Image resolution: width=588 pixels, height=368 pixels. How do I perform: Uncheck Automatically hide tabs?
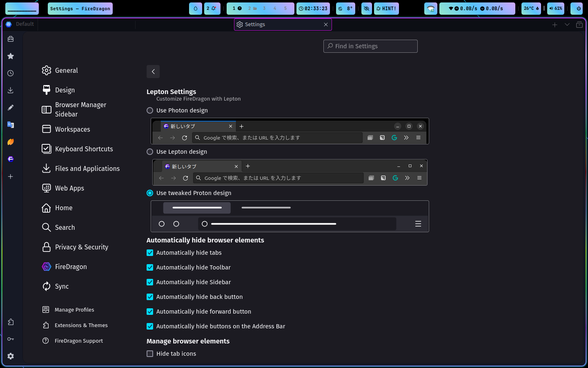click(x=150, y=253)
